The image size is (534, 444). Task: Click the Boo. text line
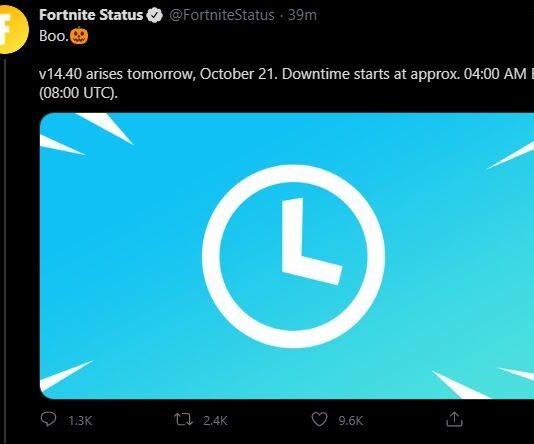click(64, 35)
